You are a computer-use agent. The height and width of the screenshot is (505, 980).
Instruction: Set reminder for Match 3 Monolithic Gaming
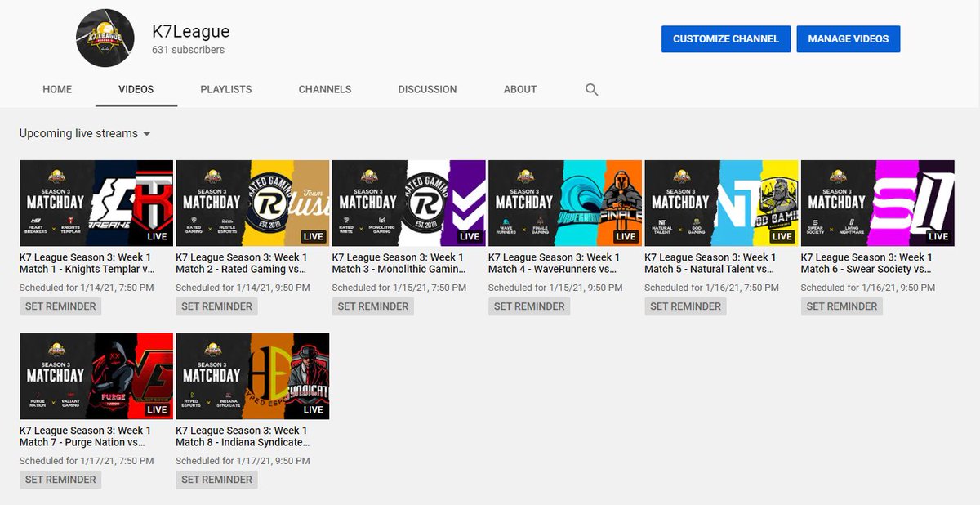pos(373,306)
